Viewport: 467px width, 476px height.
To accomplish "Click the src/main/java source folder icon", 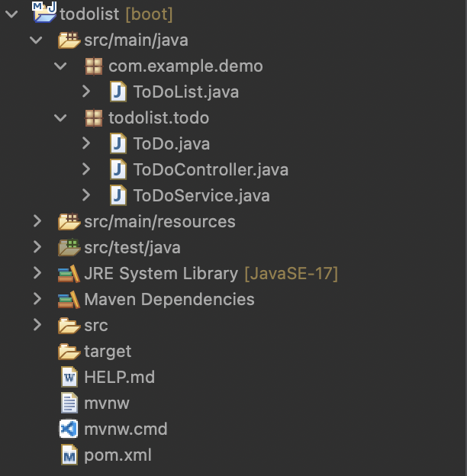I will 69,40.
